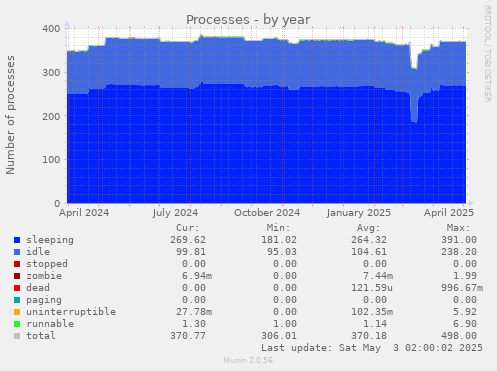The height and width of the screenshot is (371, 497).
Task: Click the 'Last update' timestamp line
Action: [x=372, y=348]
